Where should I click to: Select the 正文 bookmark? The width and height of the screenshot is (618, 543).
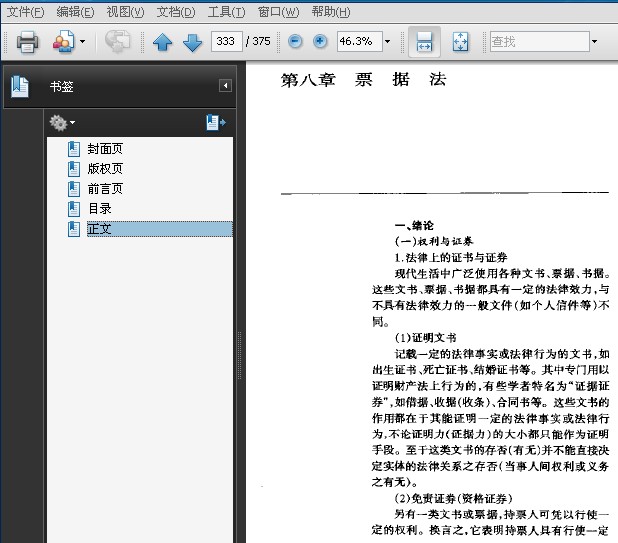point(160,229)
